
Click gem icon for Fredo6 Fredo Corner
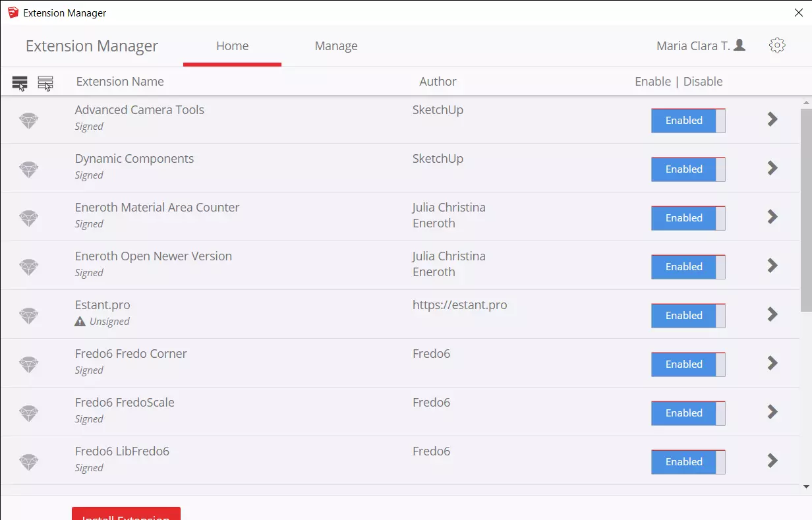coord(28,364)
